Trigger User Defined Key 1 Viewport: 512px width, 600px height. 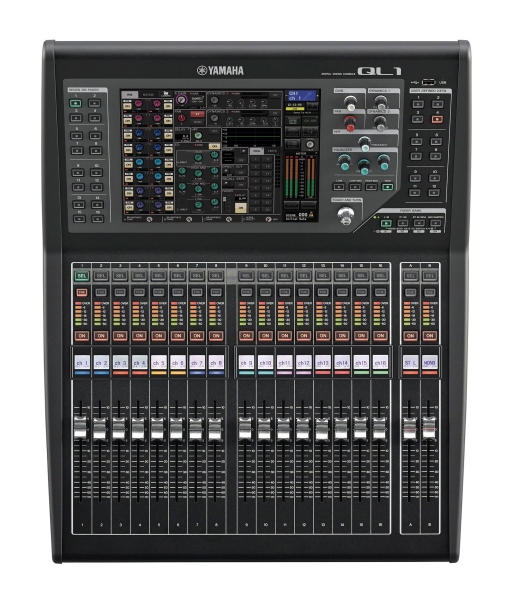pos(419,104)
